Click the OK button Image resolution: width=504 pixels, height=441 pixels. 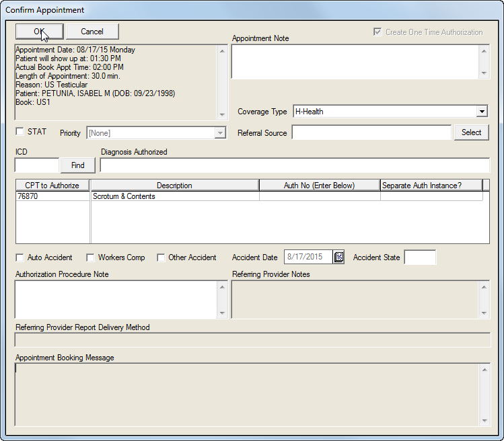[x=39, y=32]
